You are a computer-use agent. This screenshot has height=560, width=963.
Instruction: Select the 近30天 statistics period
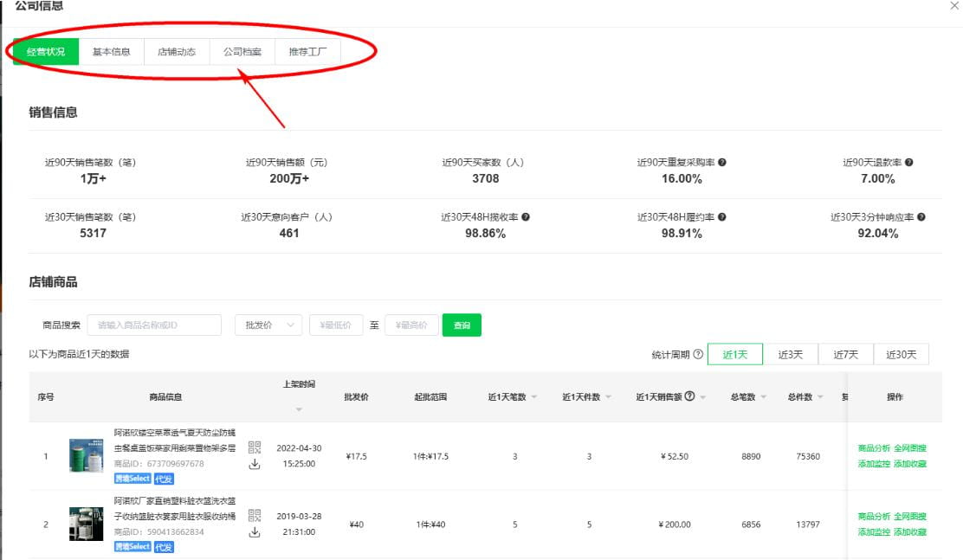901,354
